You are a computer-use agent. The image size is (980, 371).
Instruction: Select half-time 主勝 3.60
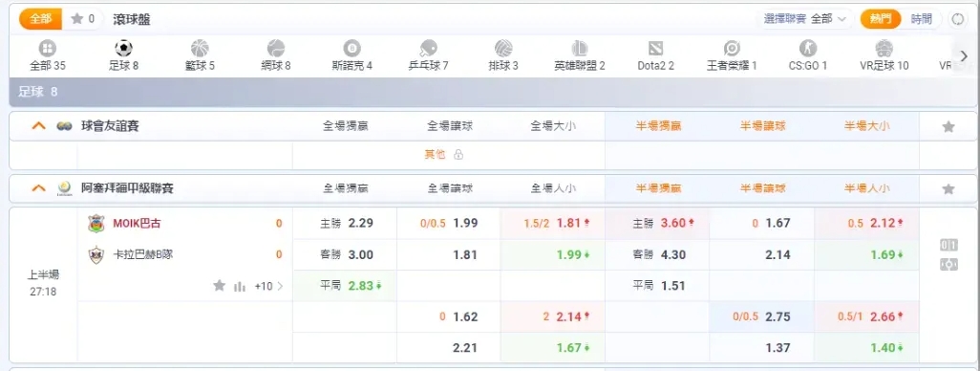[657, 224]
